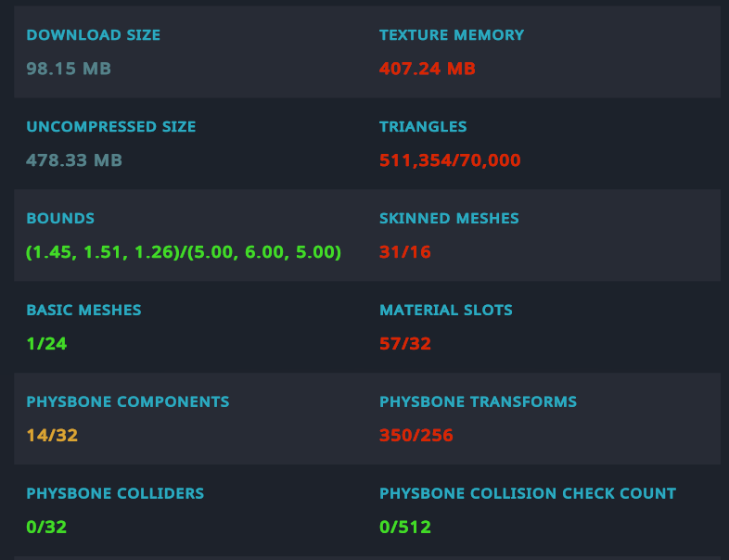Select the 31/16 skinned meshes value
The width and height of the screenshot is (729, 560).
click(405, 252)
